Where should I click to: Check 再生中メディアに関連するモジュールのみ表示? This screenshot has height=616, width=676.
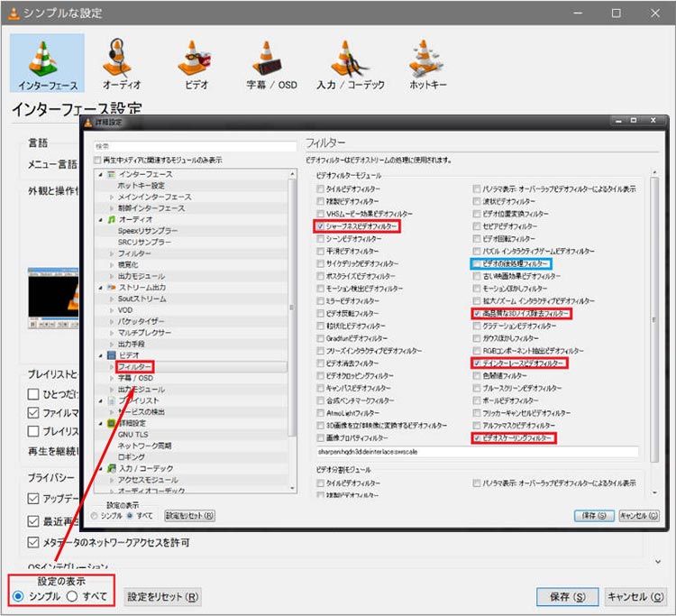coord(97,160)
